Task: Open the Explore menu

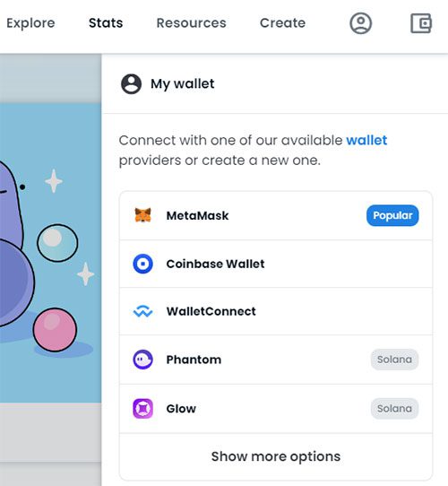Action: click(x=30, y=23)
